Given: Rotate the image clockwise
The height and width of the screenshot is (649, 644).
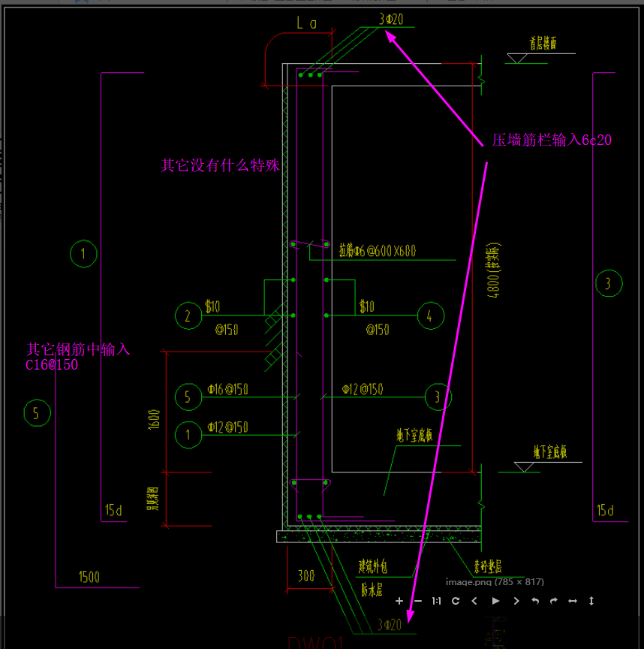Looking at the screenshot, I should coord(554,601).
